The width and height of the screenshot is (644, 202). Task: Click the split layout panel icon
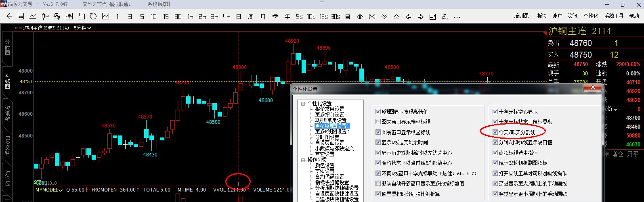pyautogui.click(x=432, y=17)
